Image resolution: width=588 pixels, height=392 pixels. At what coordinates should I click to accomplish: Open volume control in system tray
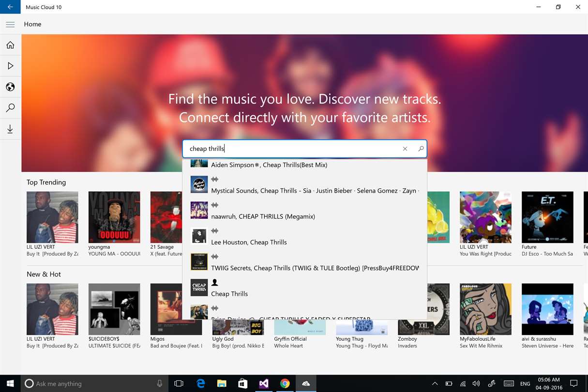[x=476, y=384]
